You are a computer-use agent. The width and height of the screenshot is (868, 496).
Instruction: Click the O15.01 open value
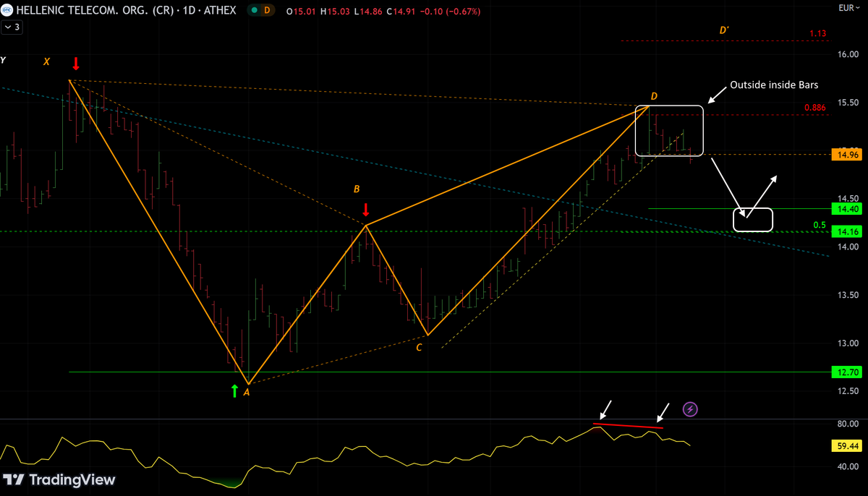point(300,12)
